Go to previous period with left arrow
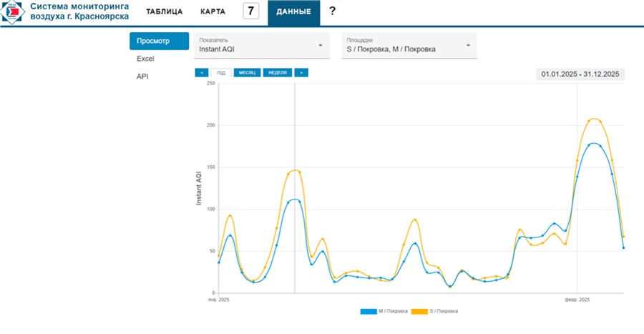The height and width of the screenshot is (334, 644). click(201, 72)
